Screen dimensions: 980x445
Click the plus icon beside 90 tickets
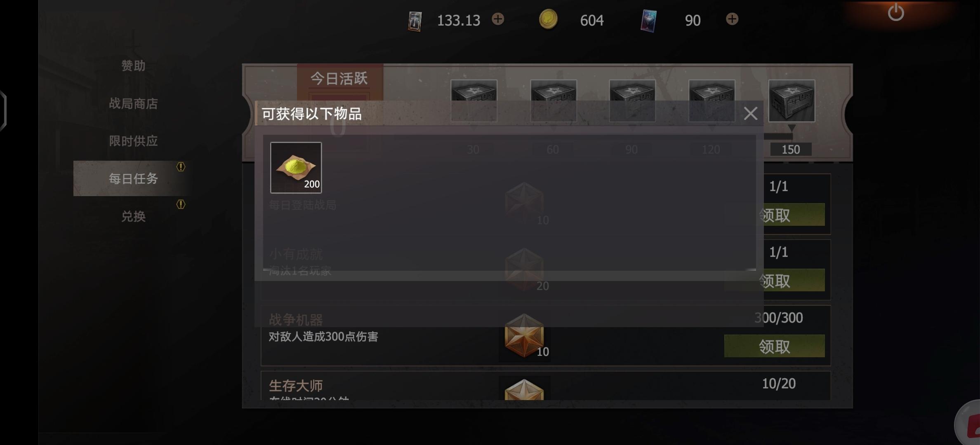click(732, 19)
